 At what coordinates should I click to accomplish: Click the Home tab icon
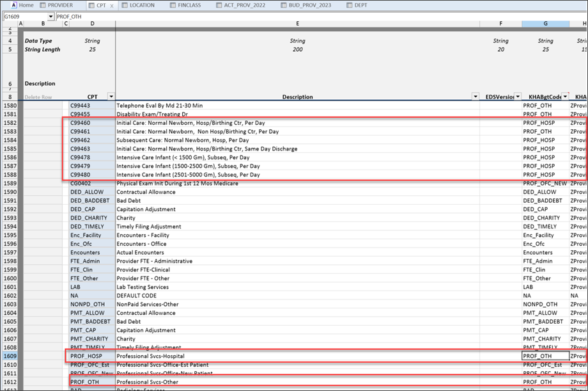pos(13,5)
